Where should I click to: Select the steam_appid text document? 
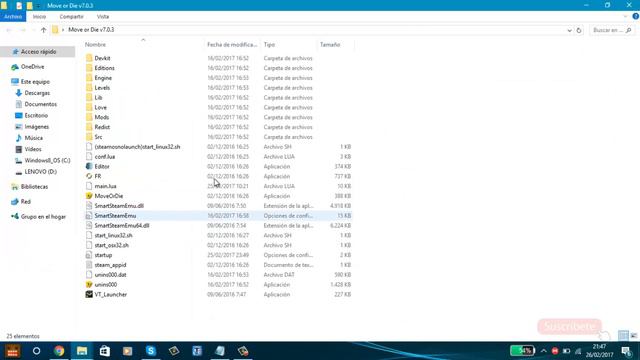[x=110, y=265]
